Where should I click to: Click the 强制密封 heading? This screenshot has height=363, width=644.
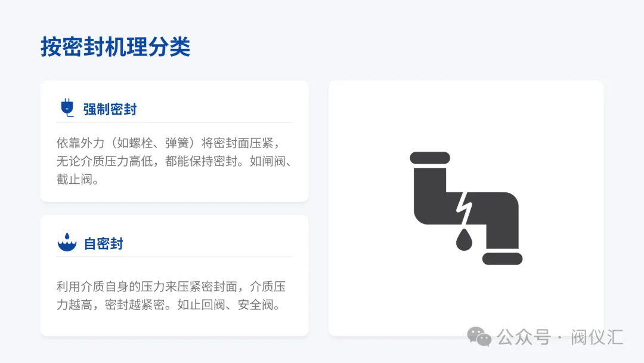(x=110, y=109)
